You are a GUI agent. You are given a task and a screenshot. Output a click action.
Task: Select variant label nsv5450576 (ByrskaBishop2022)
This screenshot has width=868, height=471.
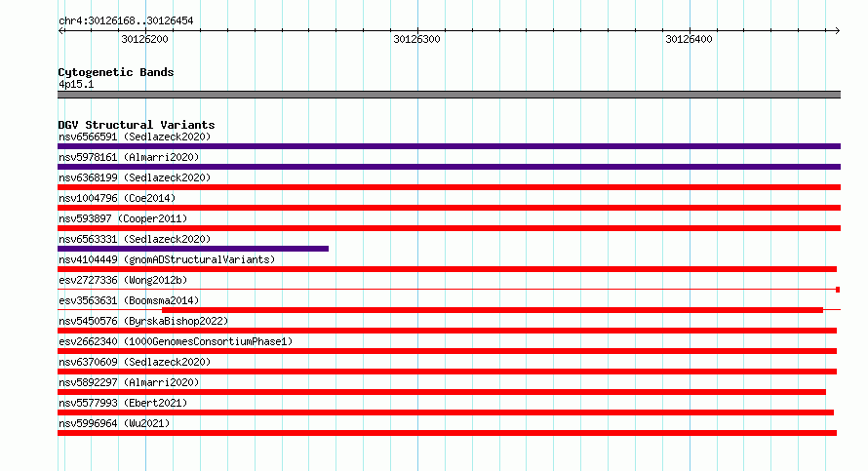coord(143,321)
